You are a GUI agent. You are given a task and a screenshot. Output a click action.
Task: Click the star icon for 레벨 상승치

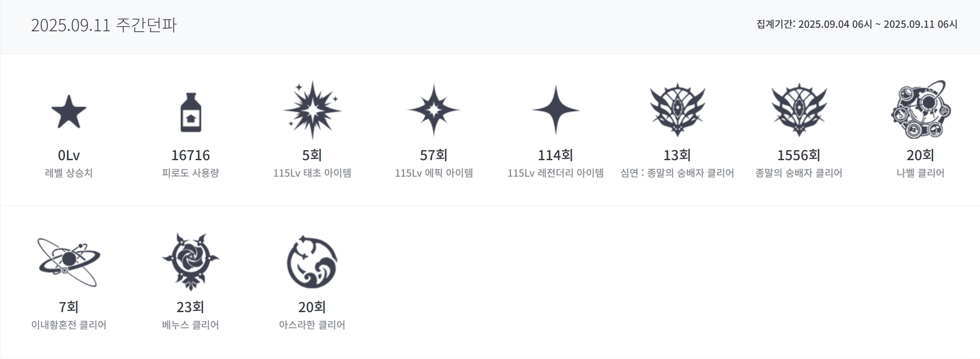click(x=69, y=111)
